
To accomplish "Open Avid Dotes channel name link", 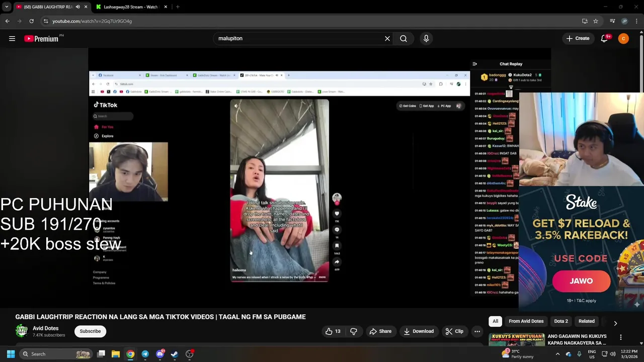I will click(x=45, y=328).
